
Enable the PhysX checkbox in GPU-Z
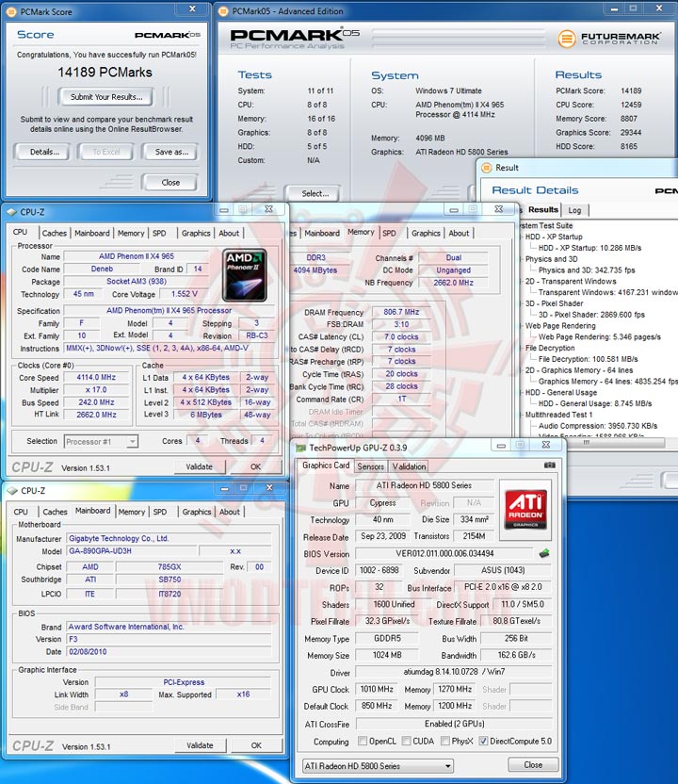445,741
